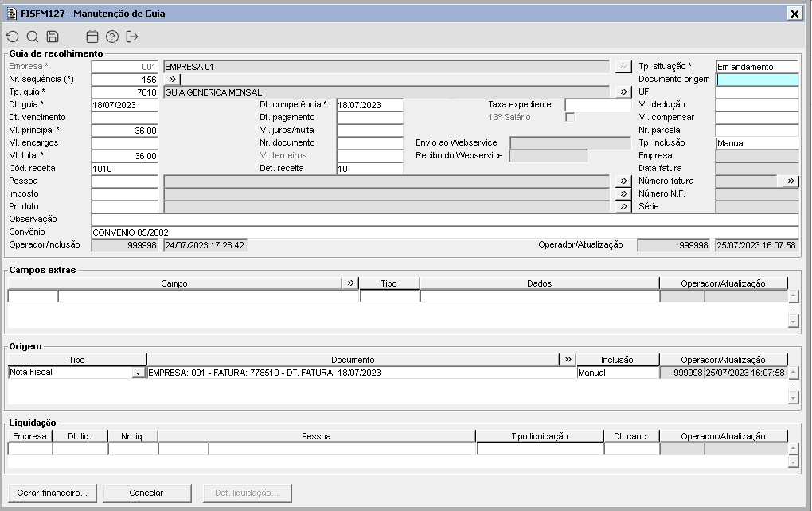Click the Tipo cell in Campos extras
Image resolution: width=812 pixels, height=511 pixels.
coord(389,296)
